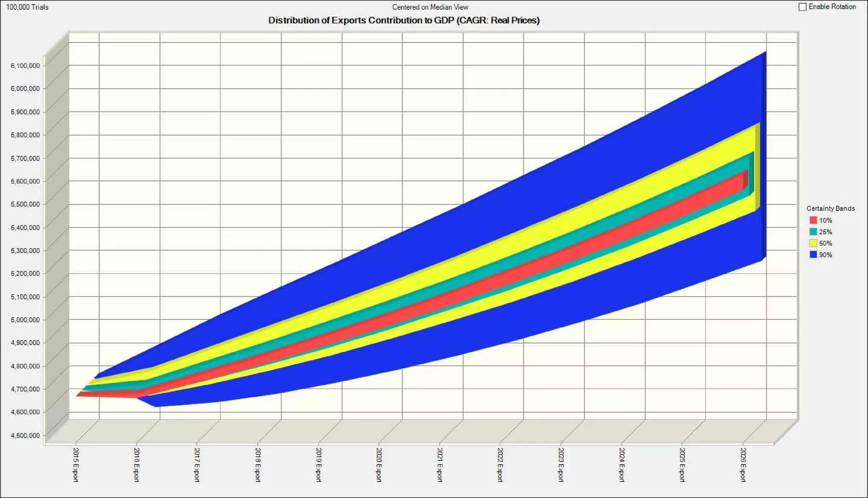The width and height of the screenshot is (868, 498).
Task: Click the 4,500,000 y-axis value
Action: tap(25, 435)
